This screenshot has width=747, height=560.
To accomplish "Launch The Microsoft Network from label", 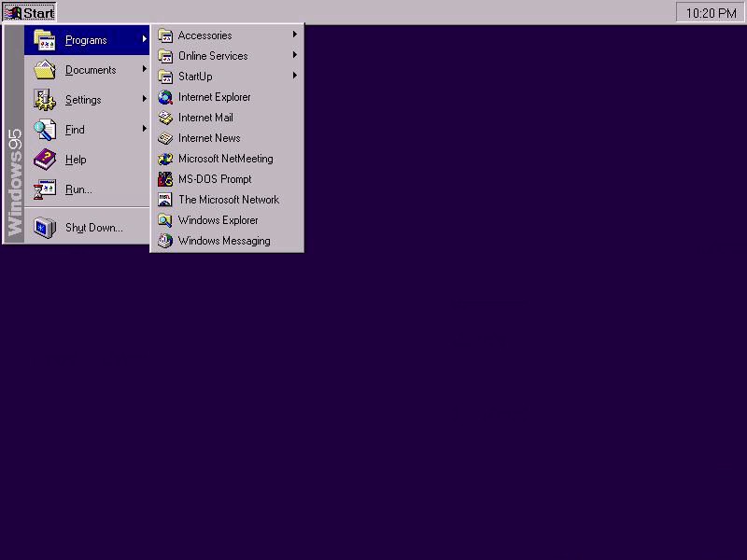I will click(x=229, y=200).
